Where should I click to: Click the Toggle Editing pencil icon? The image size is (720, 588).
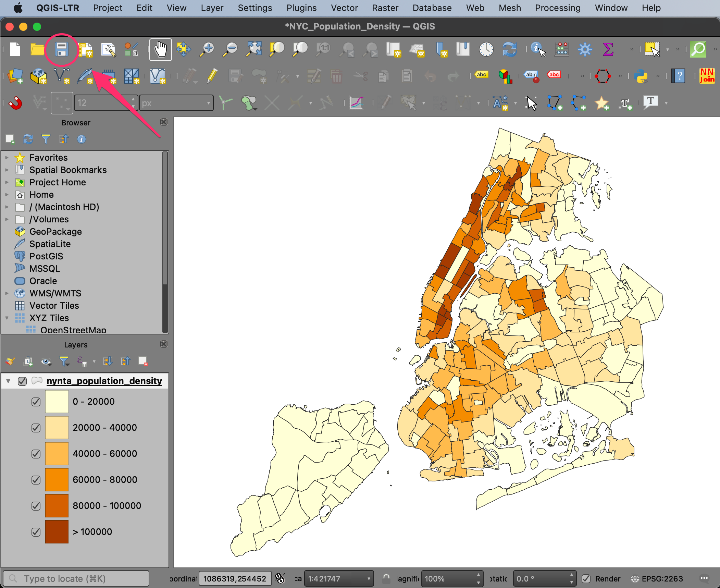(212, 76)
